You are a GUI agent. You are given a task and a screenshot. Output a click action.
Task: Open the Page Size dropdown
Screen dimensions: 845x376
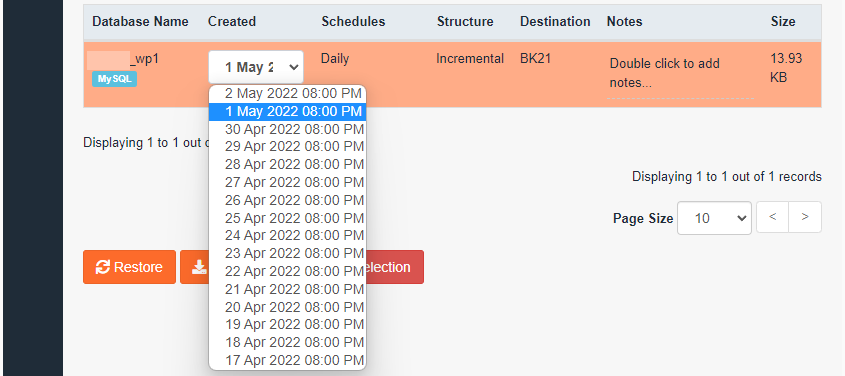(714, 218)
